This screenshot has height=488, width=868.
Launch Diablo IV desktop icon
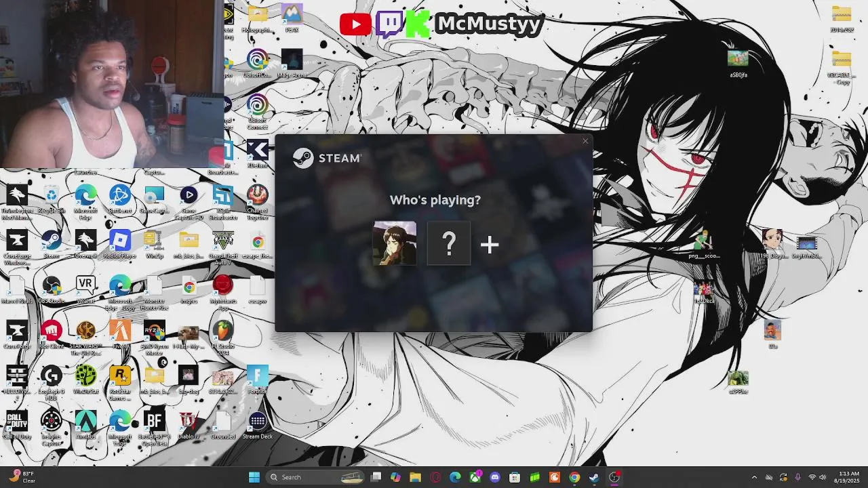pyautogui.click(x=189, y=426)
